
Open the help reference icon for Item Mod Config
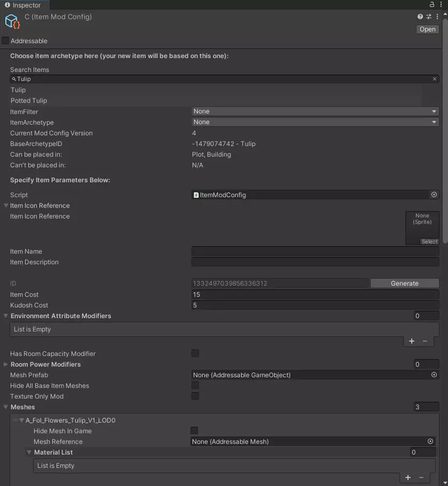point(420,17)
